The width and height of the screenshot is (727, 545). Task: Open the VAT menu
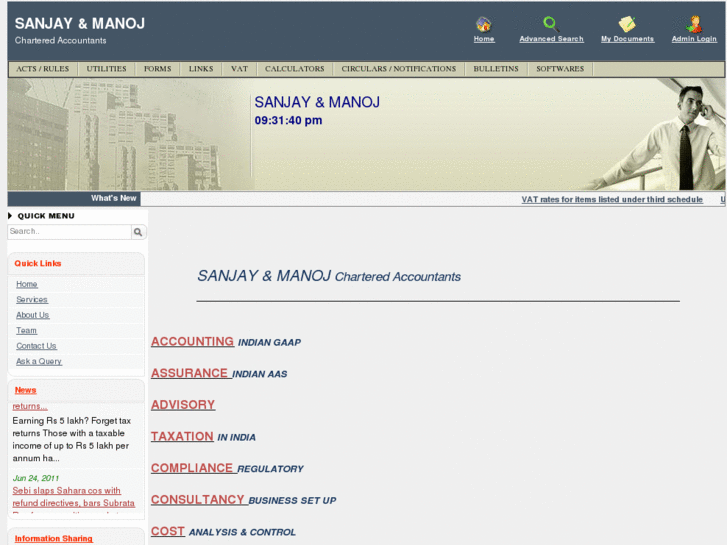(x=239, y=69)
